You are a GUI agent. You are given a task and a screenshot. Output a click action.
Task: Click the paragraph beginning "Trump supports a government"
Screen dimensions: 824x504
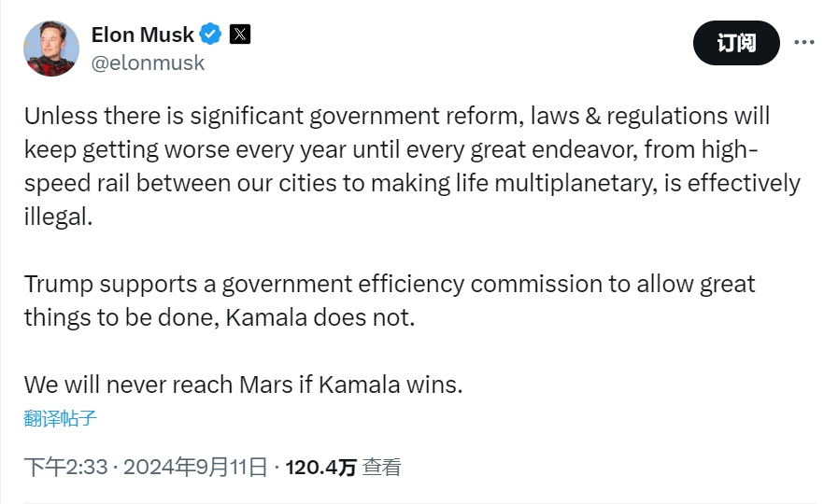click(390, 301)
